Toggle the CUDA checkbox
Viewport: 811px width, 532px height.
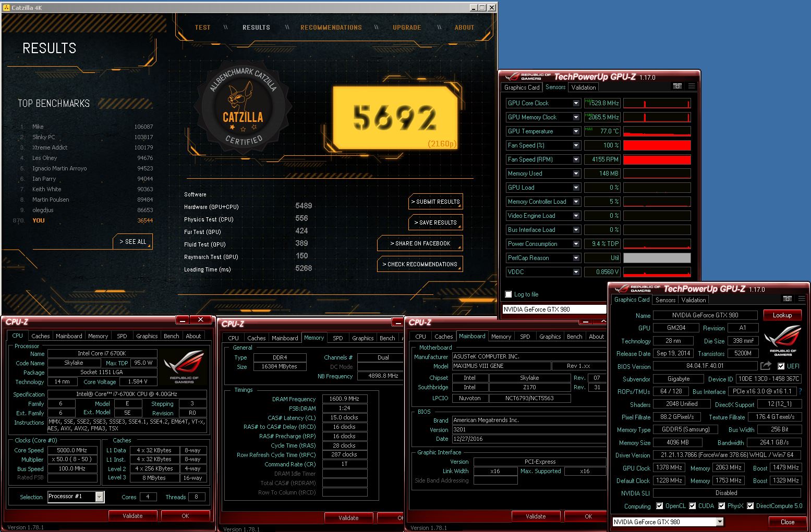(692, 506)
